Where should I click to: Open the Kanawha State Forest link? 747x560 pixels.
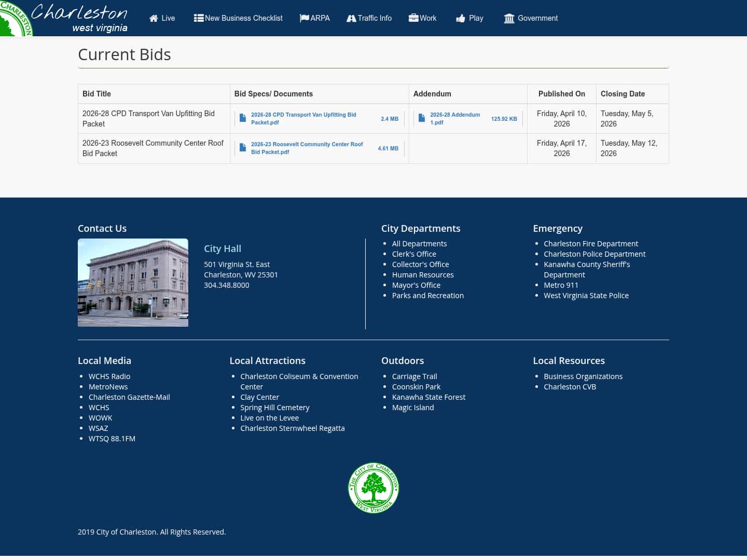(x=428, y=397)
